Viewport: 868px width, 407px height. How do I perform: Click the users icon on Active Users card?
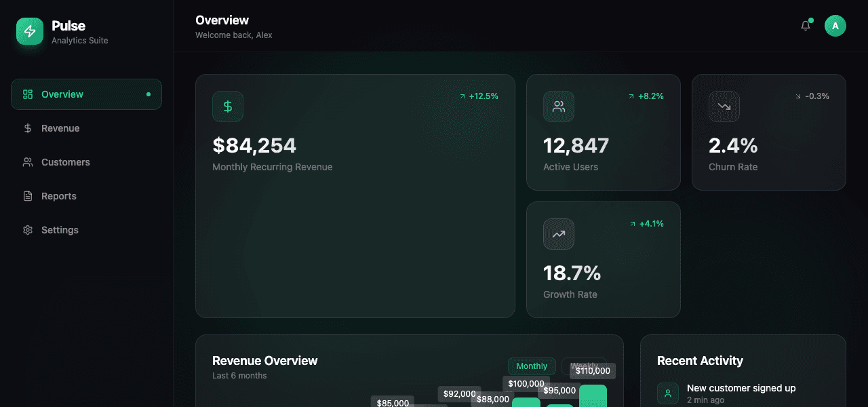(x=559, y=106)
